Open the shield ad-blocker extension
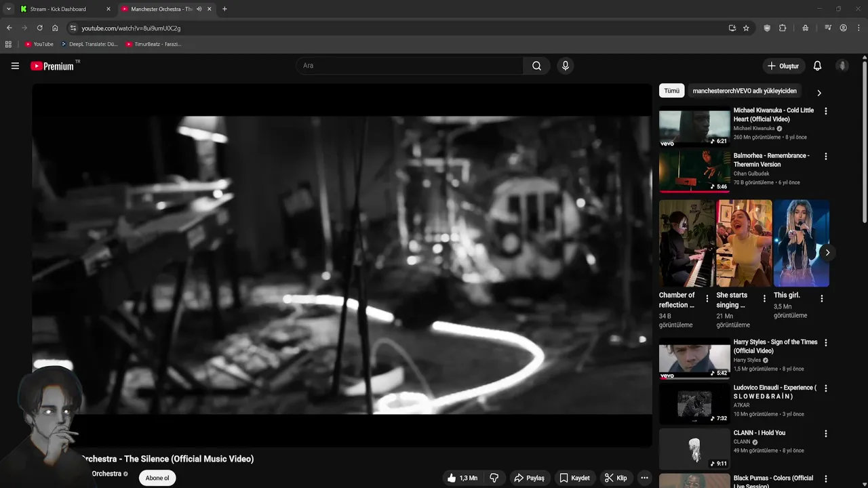The width and height of the screenshot is (868, 488). (x=767, y=28)
